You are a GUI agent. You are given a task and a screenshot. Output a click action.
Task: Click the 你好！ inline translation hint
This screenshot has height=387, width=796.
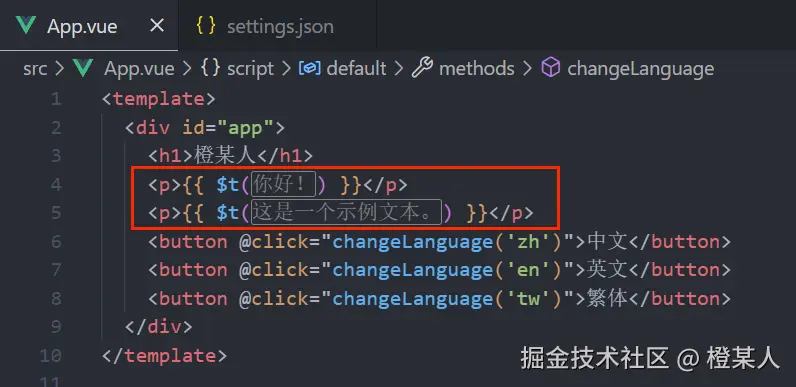pos(283,184)
